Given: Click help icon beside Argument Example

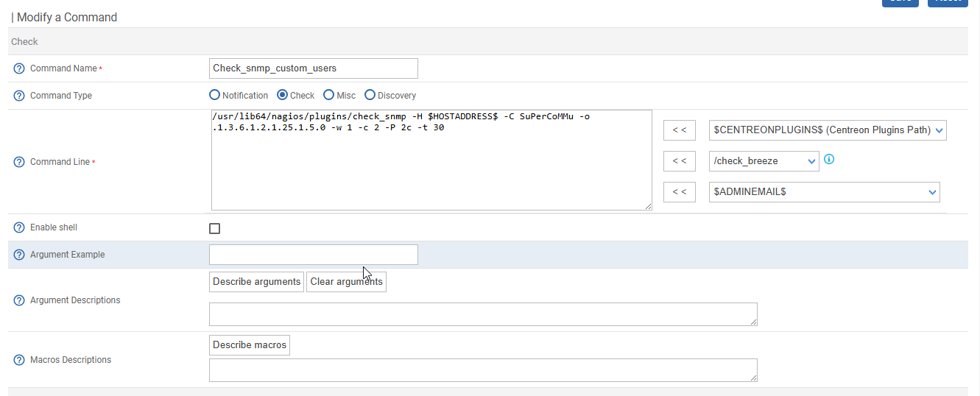Looking at the screenshot, I should [19, 255].
